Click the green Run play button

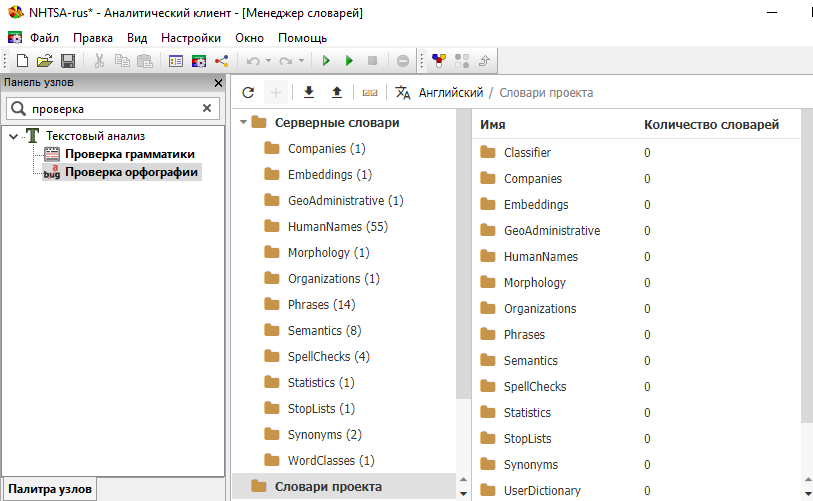click(326, 61)
